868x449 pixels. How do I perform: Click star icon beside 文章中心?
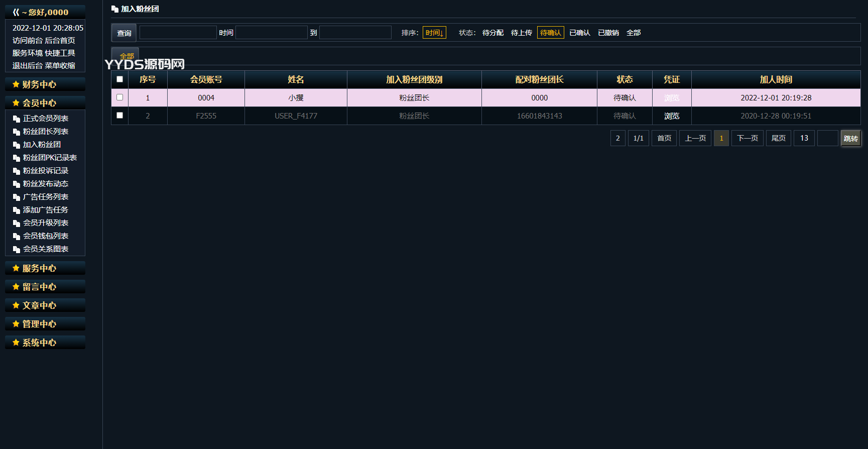(x=16, y=305)
